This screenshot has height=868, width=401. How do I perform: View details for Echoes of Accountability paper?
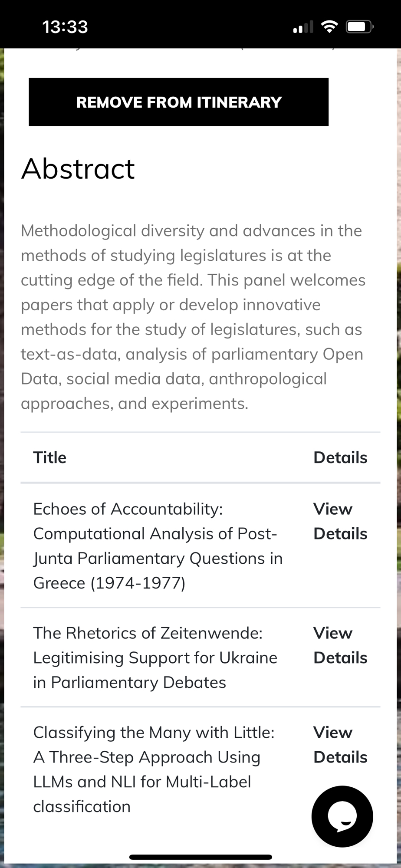(x=340, y=521)
